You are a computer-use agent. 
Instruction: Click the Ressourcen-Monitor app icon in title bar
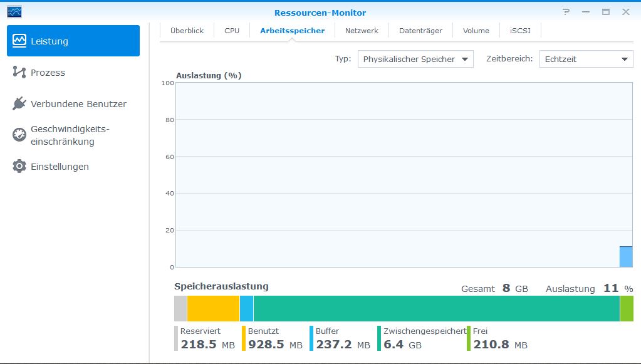14,12
